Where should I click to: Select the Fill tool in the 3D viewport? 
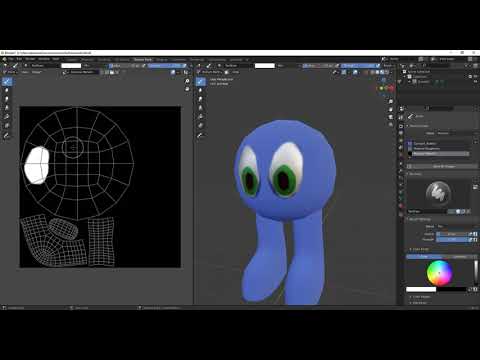click(x=200, y=117)
